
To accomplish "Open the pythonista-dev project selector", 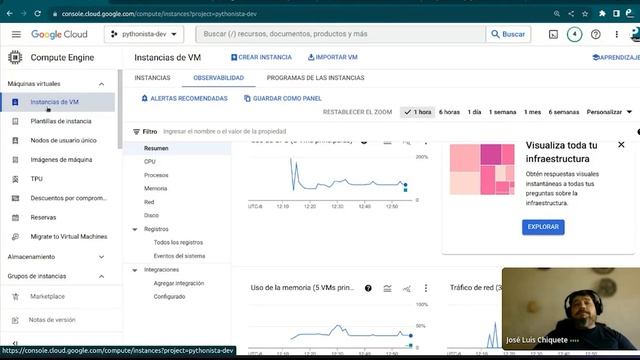I will point(144,34).
